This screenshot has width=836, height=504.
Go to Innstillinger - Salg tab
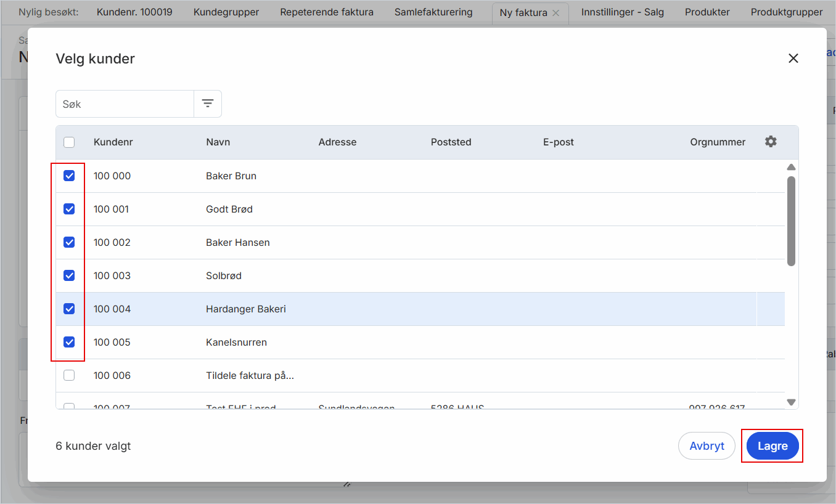pyautogui.click(x=622, y=12)
